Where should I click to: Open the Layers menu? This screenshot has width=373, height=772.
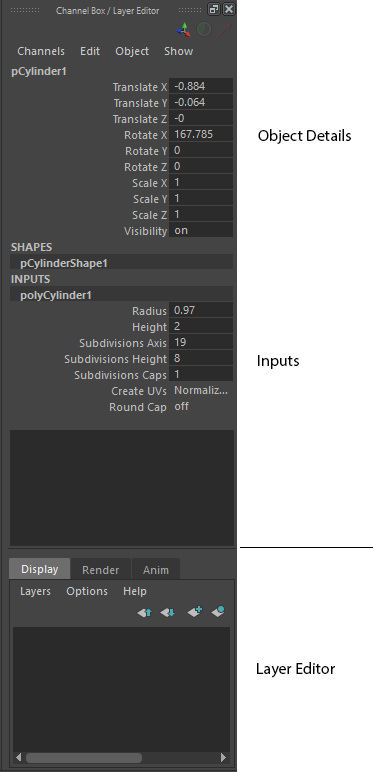click(x=35, y=591)
